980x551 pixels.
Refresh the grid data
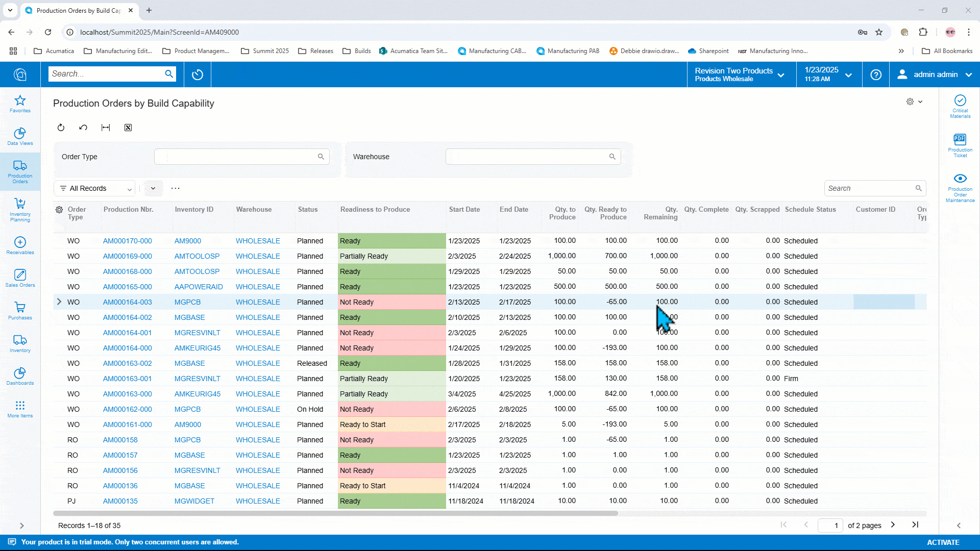(x=61, y=128)
